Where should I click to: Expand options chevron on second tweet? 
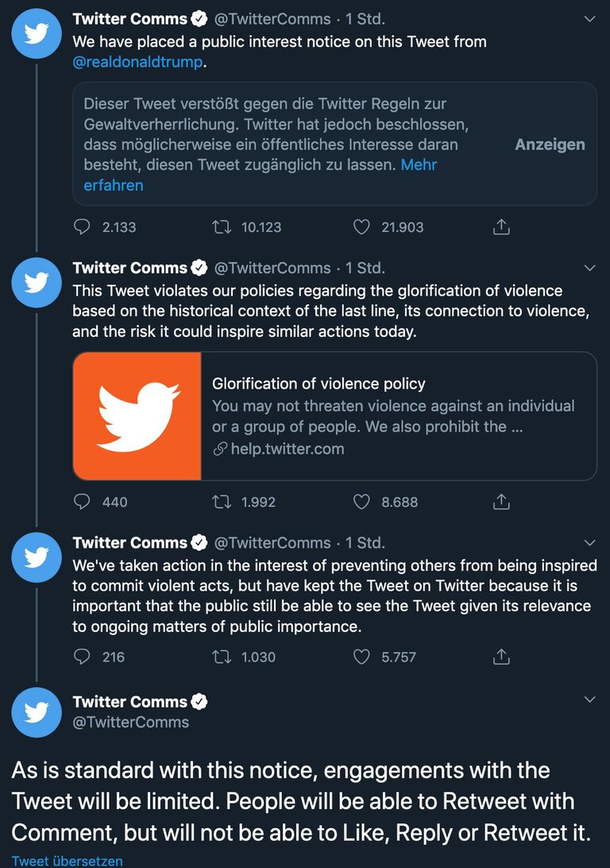[x=589, y=268]
